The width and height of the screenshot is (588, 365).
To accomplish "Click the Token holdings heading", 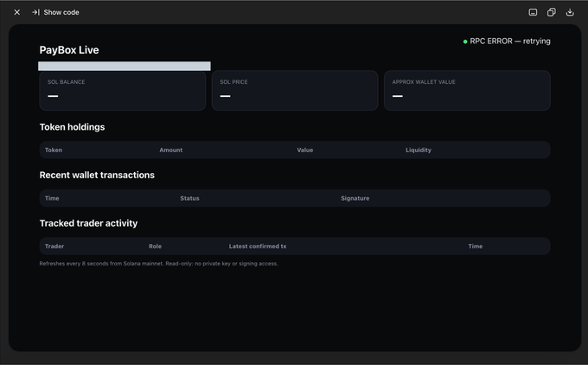I will (72, 127).
